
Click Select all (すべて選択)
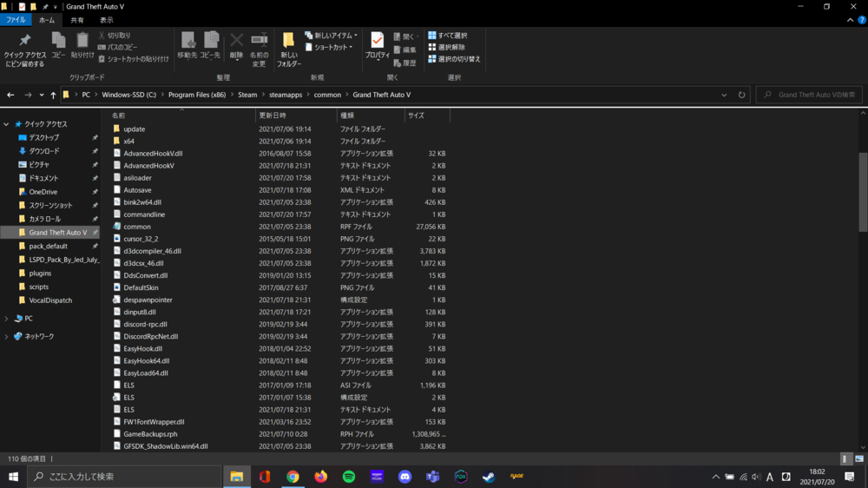(x=448, y=35)
